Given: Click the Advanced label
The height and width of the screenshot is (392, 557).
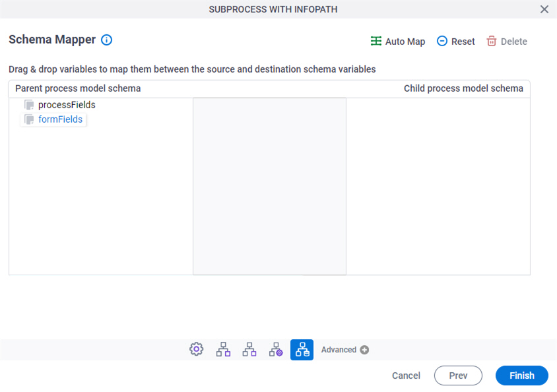Looking at the screenshot, I should (x=339, y=350).
